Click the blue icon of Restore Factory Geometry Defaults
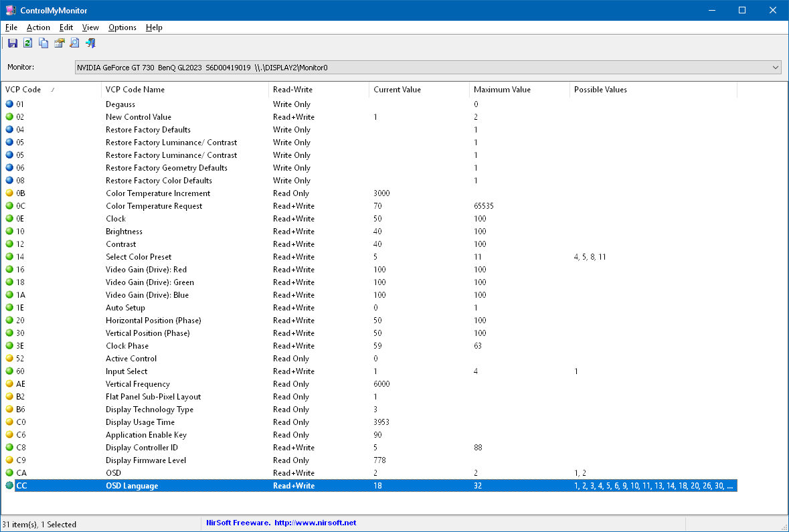 [x=9, y=167]
